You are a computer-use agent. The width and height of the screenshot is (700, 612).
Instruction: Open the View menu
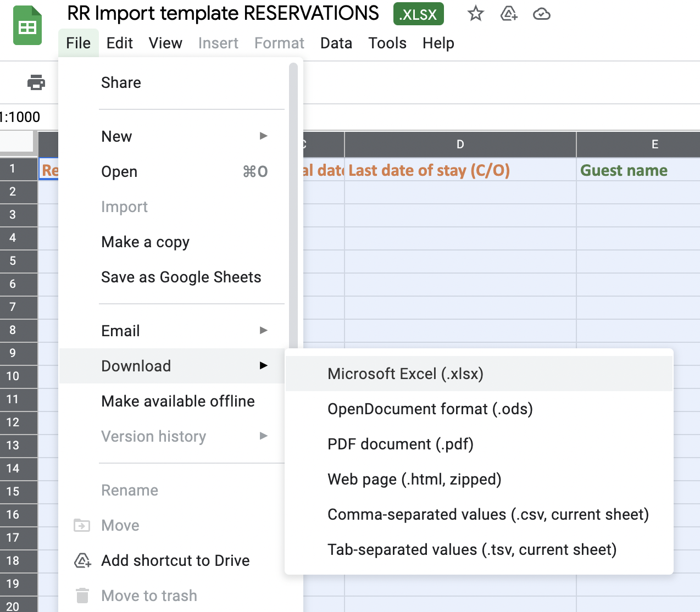[x=165, y=43]
